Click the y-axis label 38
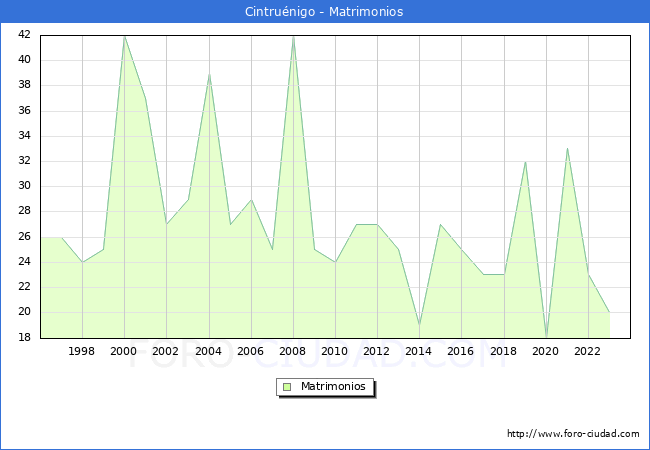This screenshot has width=650, height=450. click(x=24, y=85)
